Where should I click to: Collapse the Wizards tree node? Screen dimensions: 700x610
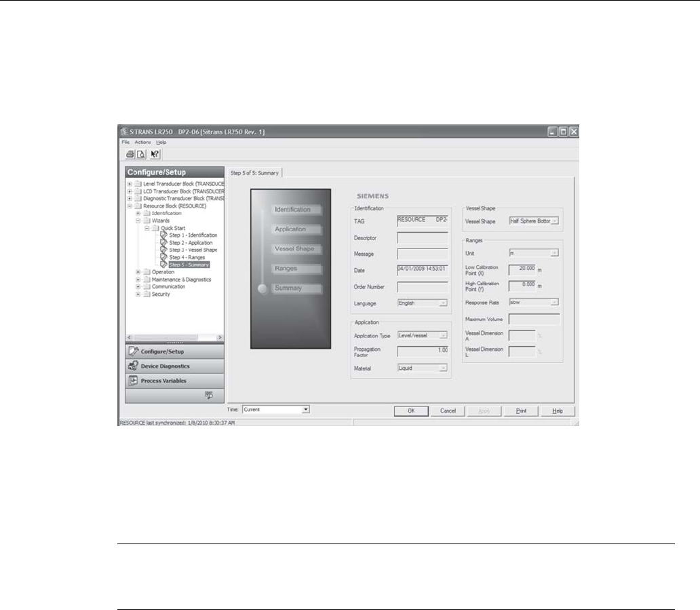pos(138,221)
